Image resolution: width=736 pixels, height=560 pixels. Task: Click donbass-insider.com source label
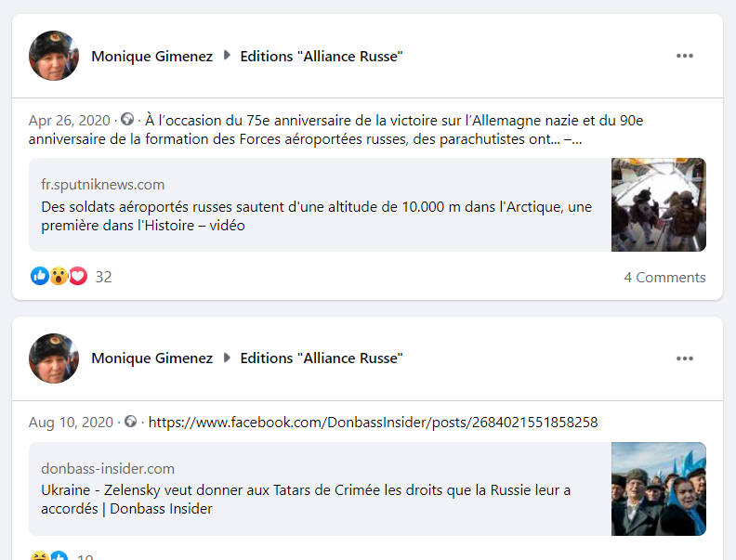[x=108, y=469]
